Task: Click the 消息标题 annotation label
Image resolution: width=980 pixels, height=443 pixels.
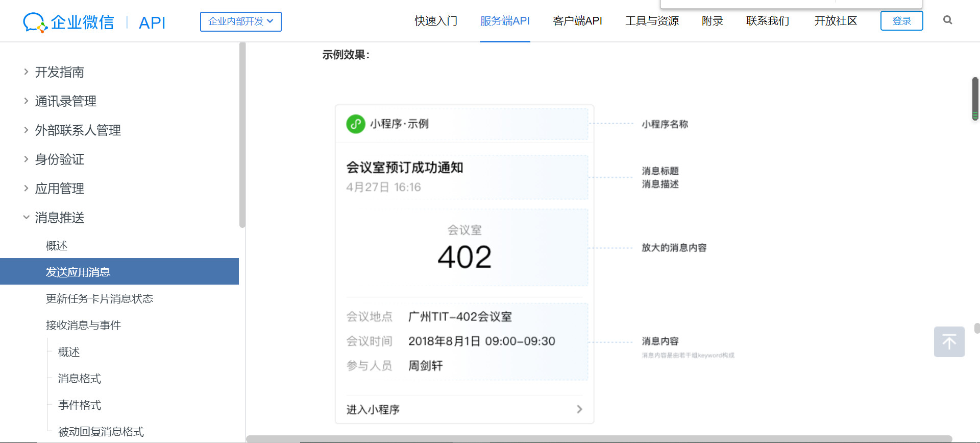Action: point(660,171)
